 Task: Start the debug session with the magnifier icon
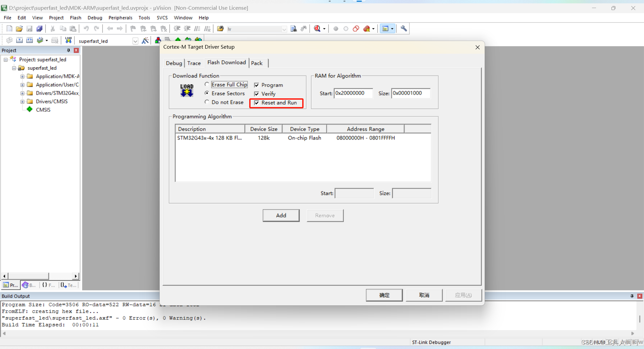click(x=317, y=29)
